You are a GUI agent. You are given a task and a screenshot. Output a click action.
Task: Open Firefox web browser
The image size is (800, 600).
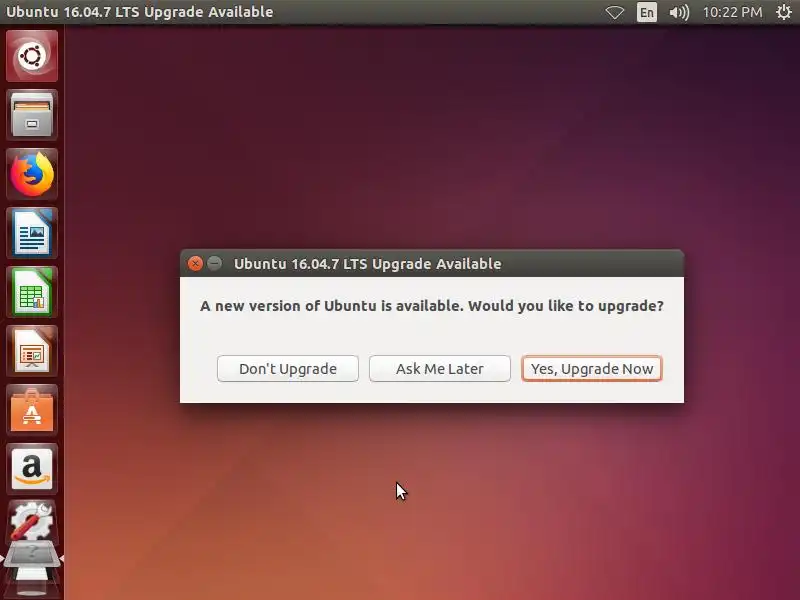[x=32, y=174]
